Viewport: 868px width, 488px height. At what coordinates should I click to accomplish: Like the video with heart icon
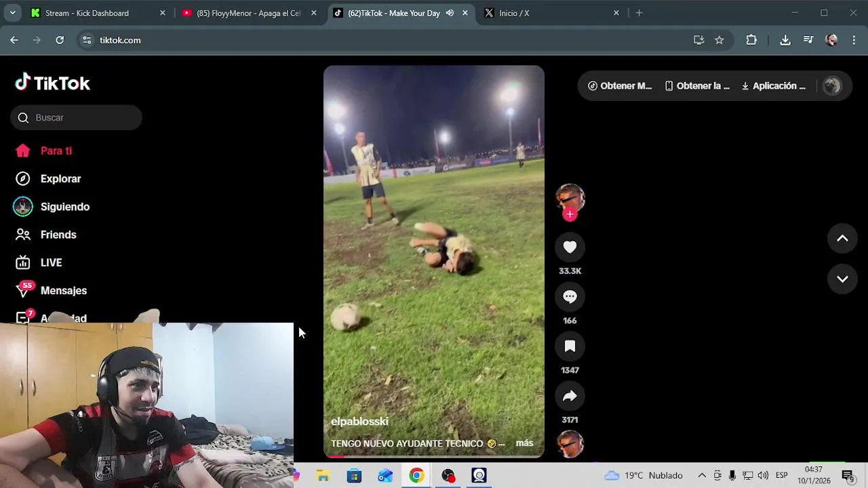pyautogui.click(x=570, y=247)
